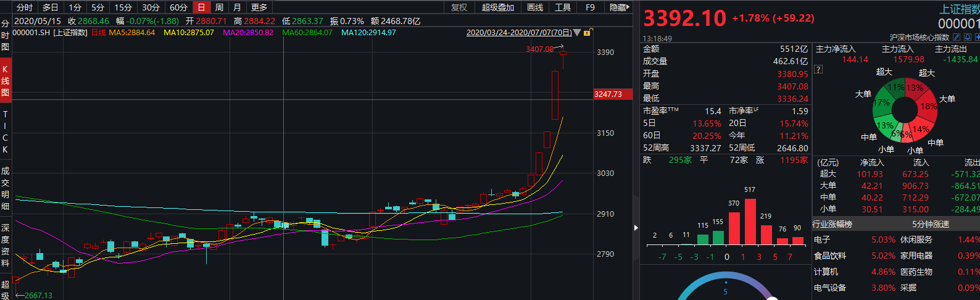Click the tallest red bar labeled 517

(x=750, y=222)
